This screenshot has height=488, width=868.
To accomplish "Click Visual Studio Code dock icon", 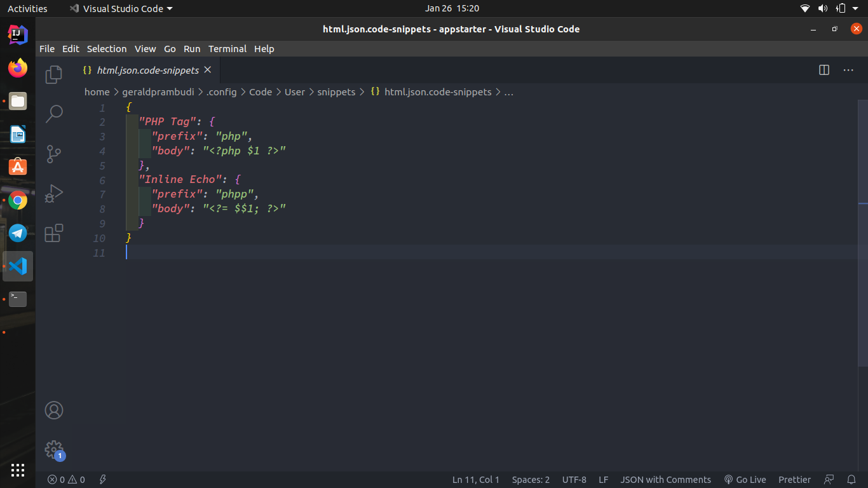I will [18, 266].
